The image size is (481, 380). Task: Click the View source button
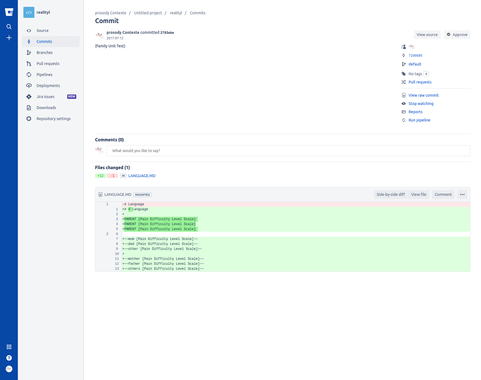pyautogui.click(x=427, y=35)
